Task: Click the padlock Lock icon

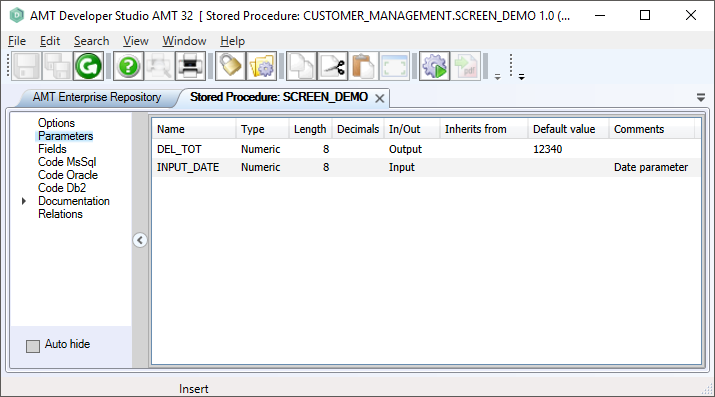Action: pos(230,67)
